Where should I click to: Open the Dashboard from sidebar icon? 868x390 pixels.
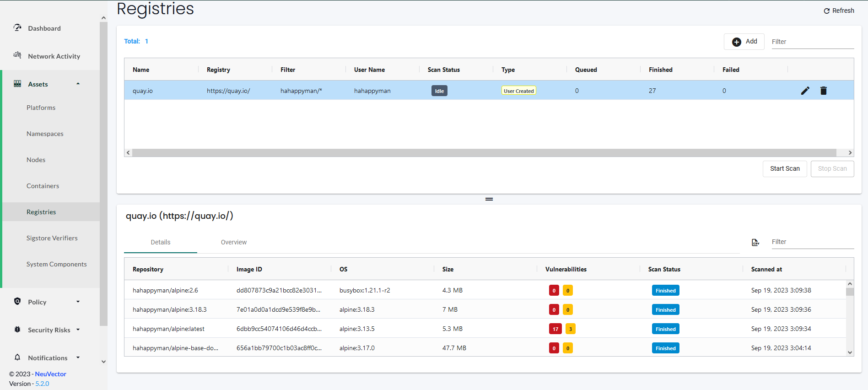pyautogui.click(x=17, y=28)
